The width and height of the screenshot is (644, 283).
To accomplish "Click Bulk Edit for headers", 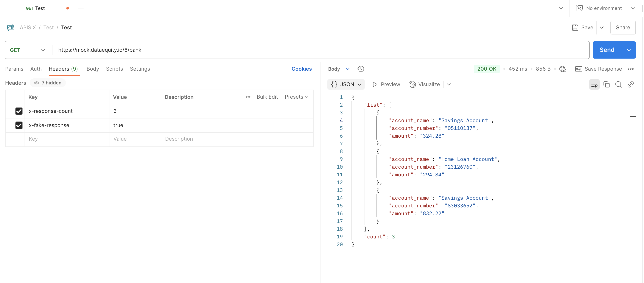I will tap(267, 97).
